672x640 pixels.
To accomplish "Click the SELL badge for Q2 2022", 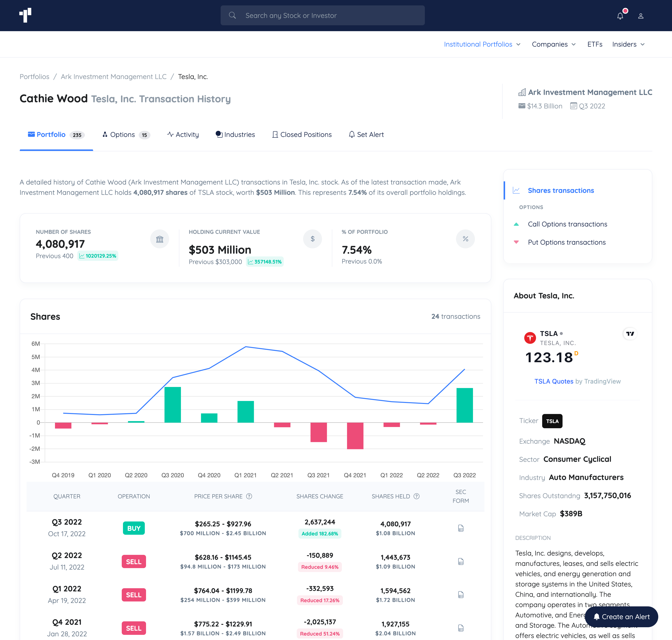I will click(x=134, y=562).
